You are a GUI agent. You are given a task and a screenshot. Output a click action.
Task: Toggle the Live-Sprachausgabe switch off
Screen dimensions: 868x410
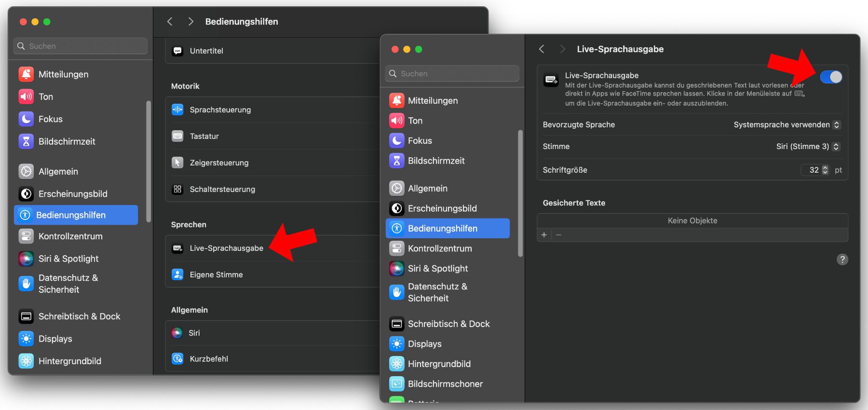(831, 77)
